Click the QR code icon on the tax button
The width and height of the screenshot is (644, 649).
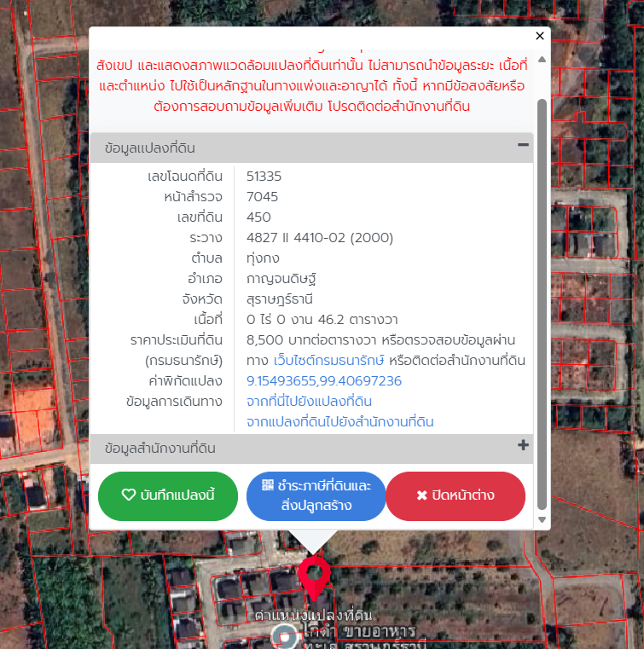268,485
